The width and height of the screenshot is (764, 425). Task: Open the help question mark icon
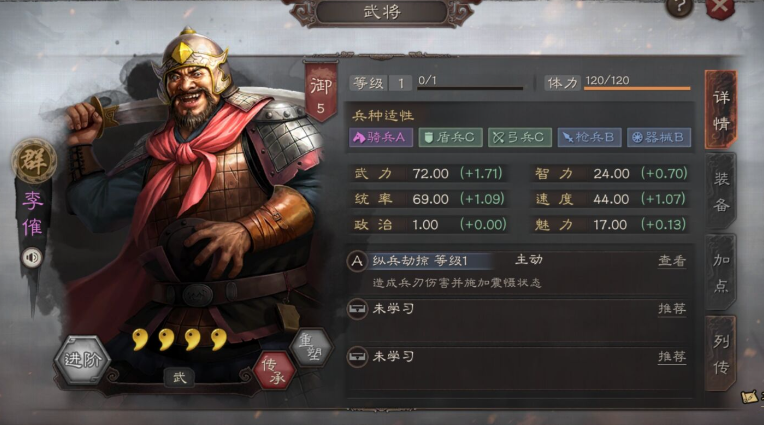[x=679, y=7]
